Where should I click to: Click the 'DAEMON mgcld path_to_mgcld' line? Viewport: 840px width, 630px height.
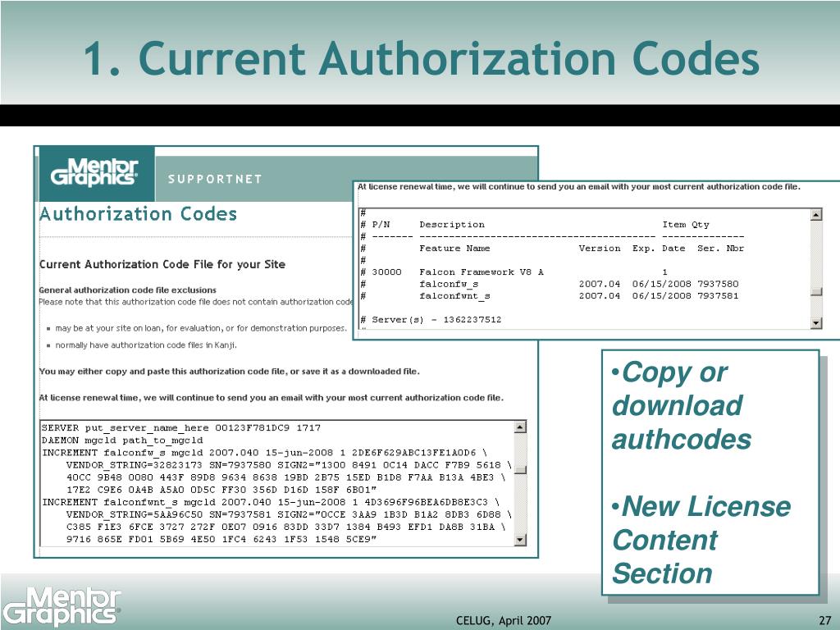pos(123,441)
